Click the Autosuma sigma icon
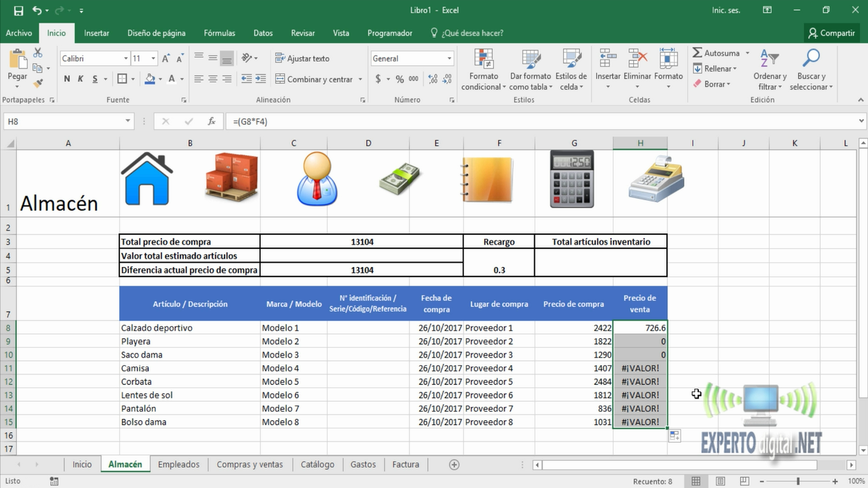This screenshot has height=488, width=868. 698,53
